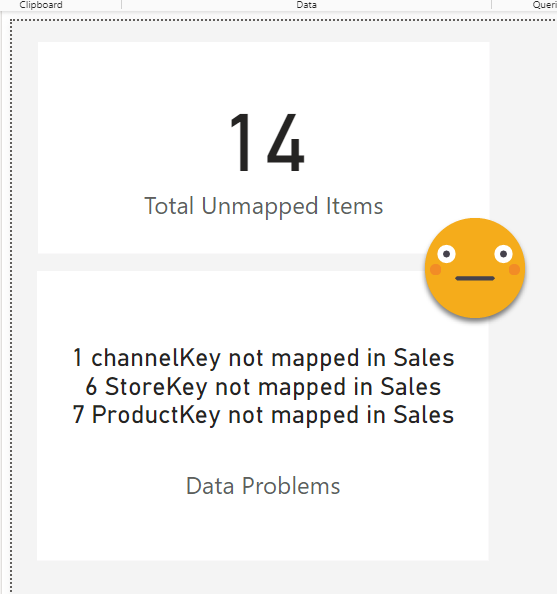Image resolution: width=557 pixels, height=594 pixels.
Task: Click the emoji's right eye
Action: [x=503, y=254]
